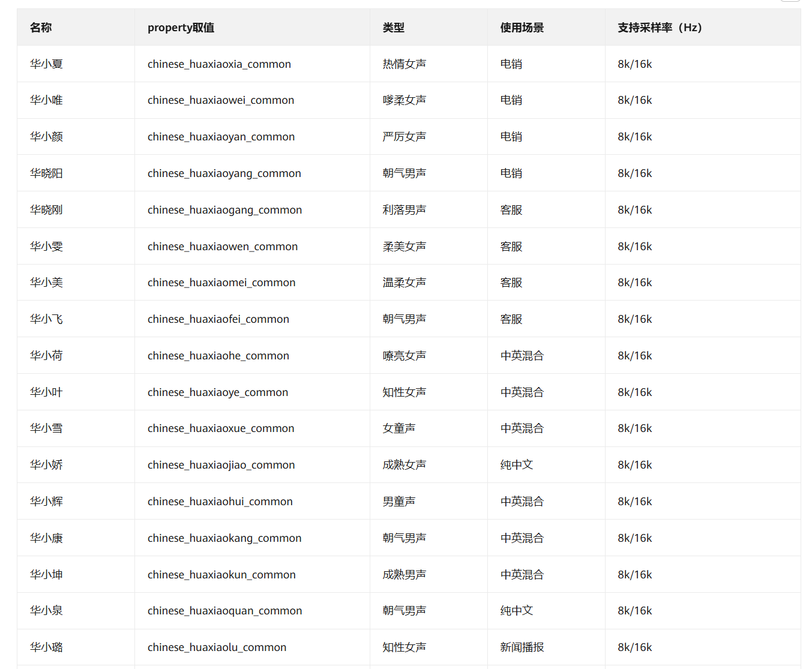This screenshot has height=669, width=812.
Task: Select the name cell 华小雯
Action: click(46, 247)
